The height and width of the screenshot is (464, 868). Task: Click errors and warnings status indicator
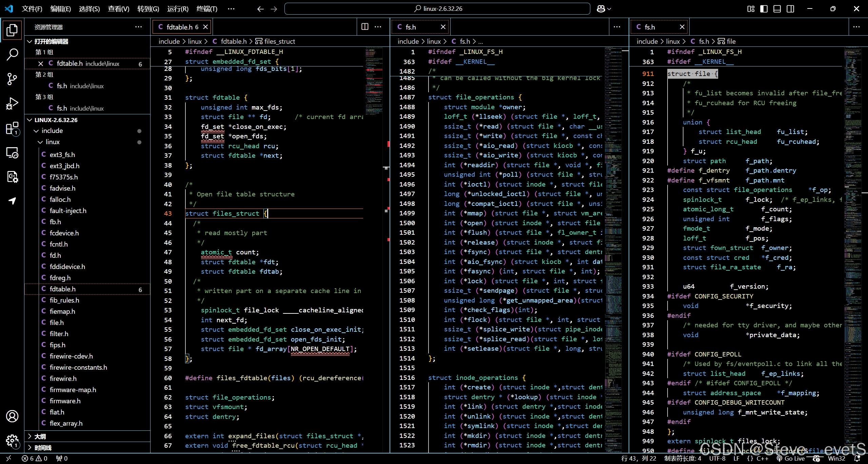point(35,458)
